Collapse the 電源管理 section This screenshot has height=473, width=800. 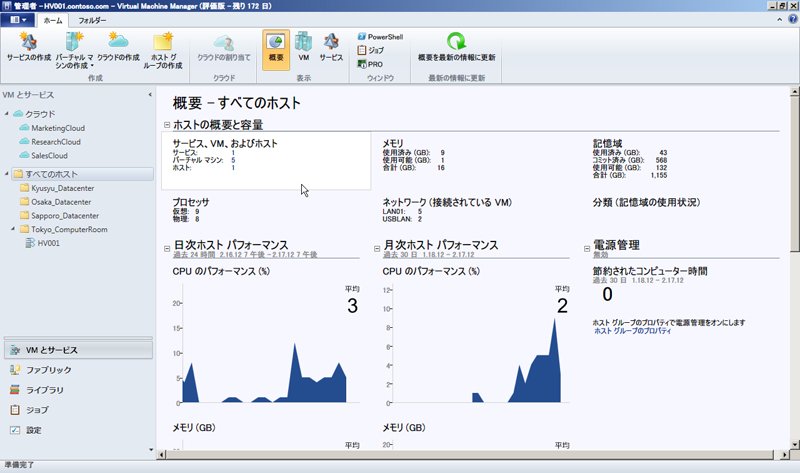pos(587,249)
